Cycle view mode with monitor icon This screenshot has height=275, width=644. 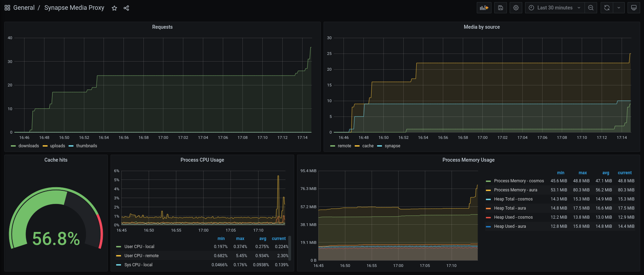tap(634, 8)
